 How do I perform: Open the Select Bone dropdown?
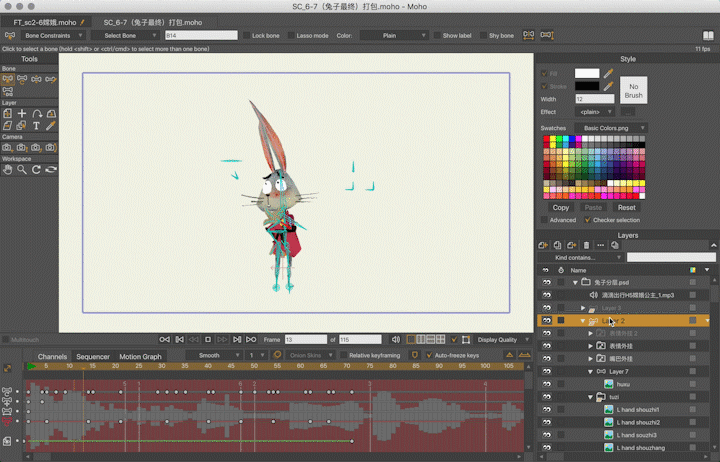tap(125, 35)
